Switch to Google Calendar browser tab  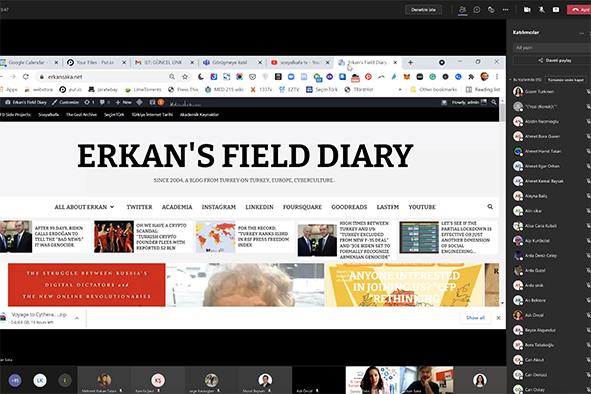point(29,63)
